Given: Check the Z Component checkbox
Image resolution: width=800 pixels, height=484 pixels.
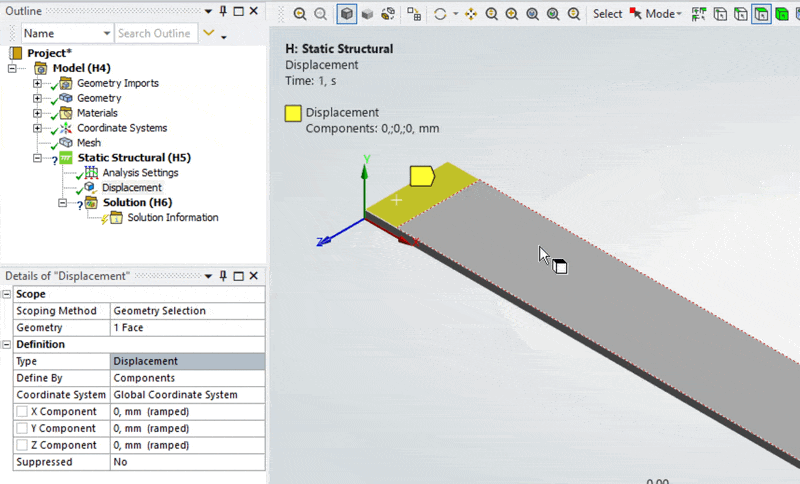Looking at the screenshot, I should pyautogui.click(x=22, y=446).
